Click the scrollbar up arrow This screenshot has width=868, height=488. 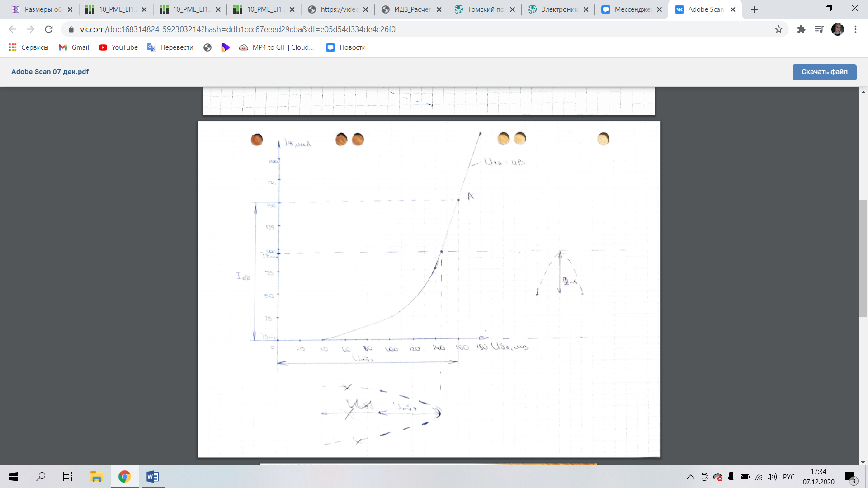(863, 92)
